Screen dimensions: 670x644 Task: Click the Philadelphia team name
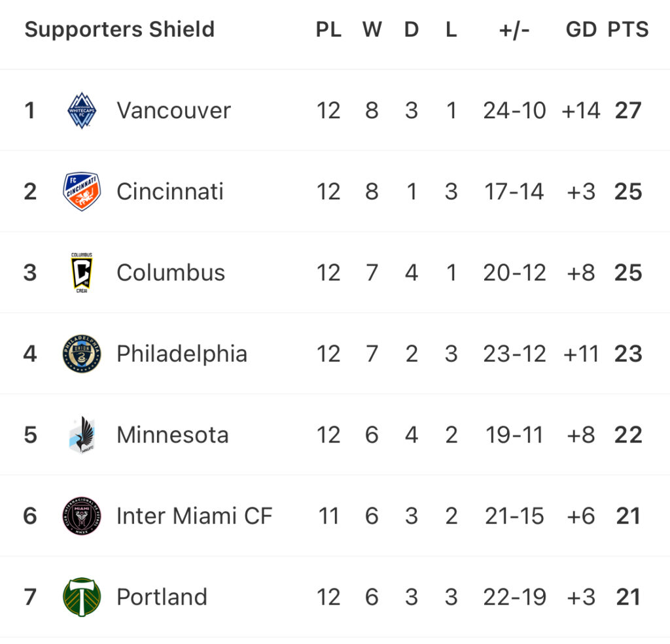coord(182,354)
